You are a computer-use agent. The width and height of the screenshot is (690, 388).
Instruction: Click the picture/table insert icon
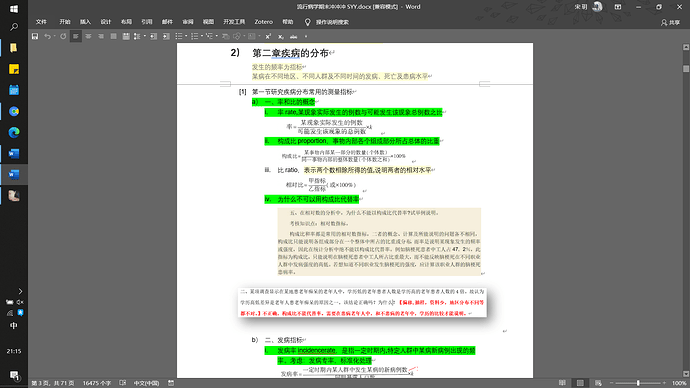(252, 37)
